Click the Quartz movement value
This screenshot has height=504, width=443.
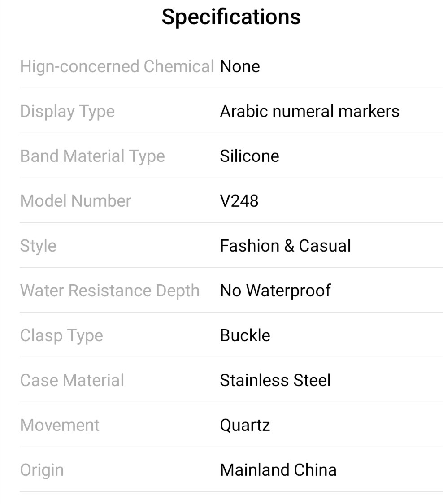tap(245, 426)
